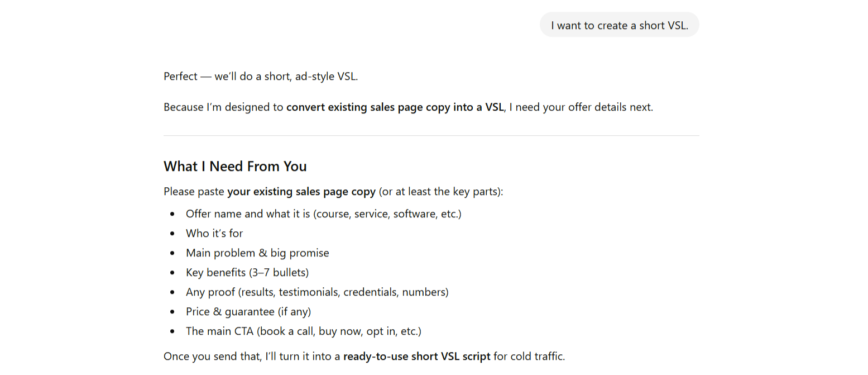Click the "Any proof" bullet item

(x=317, y=292)
